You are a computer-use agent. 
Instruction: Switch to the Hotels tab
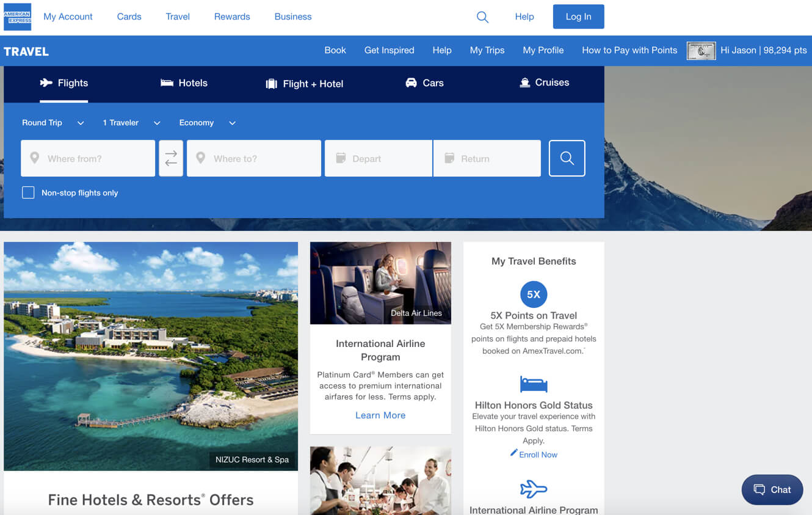point(184,83)
